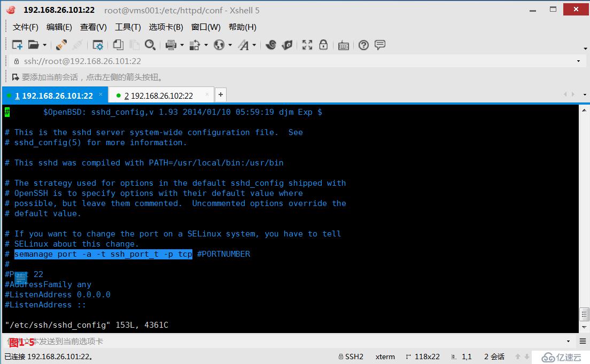Expand the Font dropdown arrow
The height and width of the screenshot is (364, 590).
point(254,45)
